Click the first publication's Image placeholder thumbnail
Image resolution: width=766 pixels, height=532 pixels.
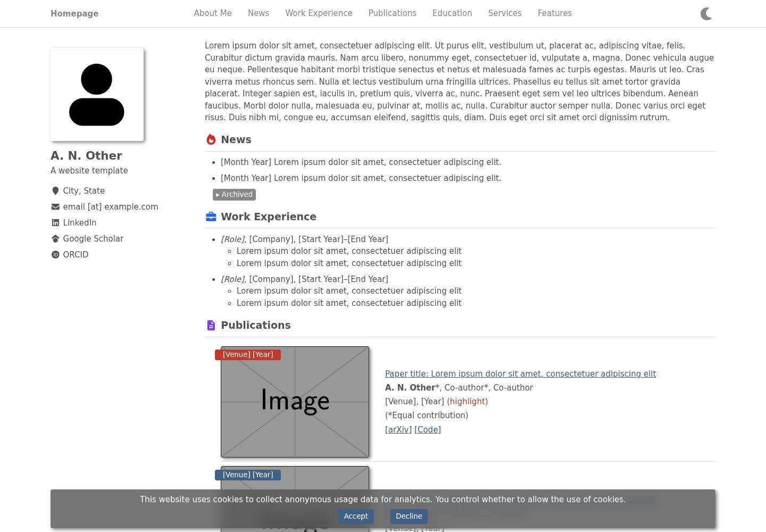[x=295, y=402]
